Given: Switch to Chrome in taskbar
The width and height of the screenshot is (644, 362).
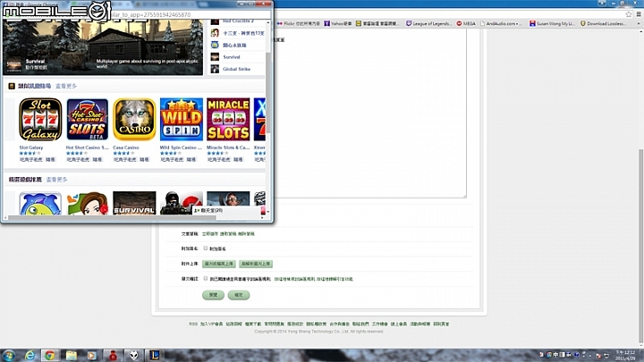Looking at the screenshot, I should coord(50,356).
